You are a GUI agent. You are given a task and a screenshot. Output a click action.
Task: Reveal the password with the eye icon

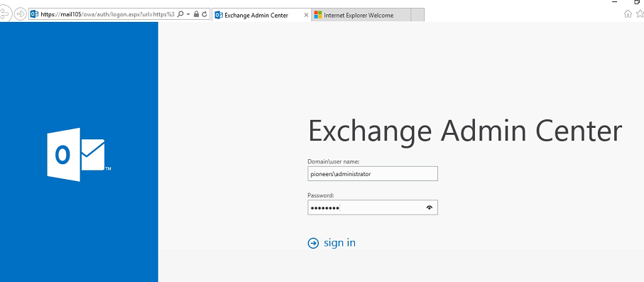[x=430, y=207]
